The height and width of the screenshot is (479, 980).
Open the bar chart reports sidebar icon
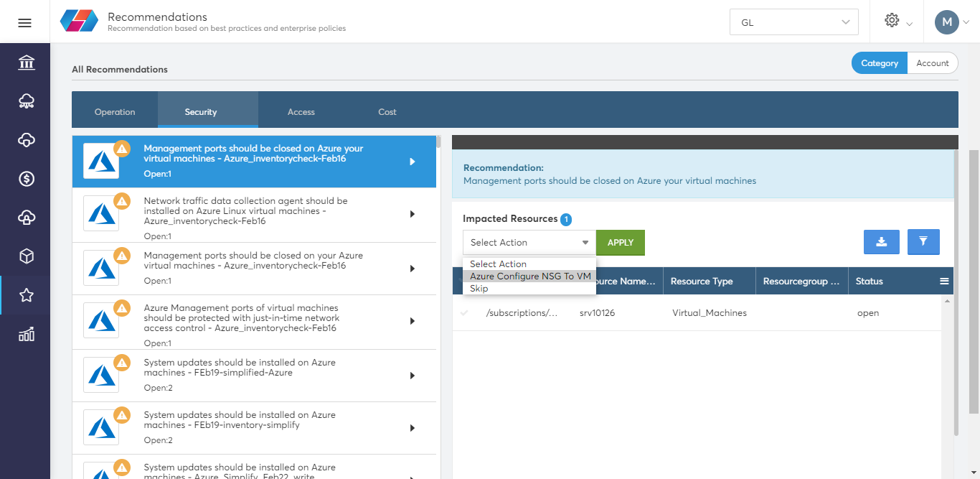pyautogui.click(x=27, y=334)
